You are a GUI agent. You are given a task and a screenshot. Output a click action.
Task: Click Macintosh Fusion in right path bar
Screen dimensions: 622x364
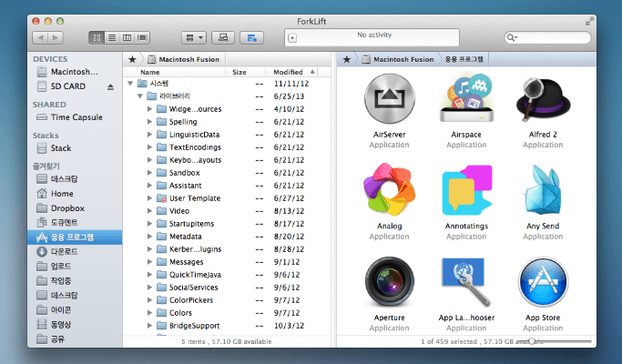pyautogui.click(x=398, y=59)
